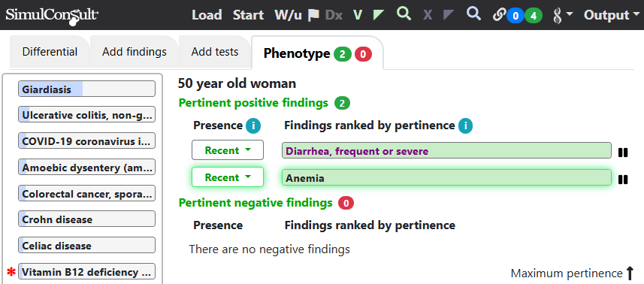Pause the Anemia finding
644x284 pixels.
[x=623, y=180]
